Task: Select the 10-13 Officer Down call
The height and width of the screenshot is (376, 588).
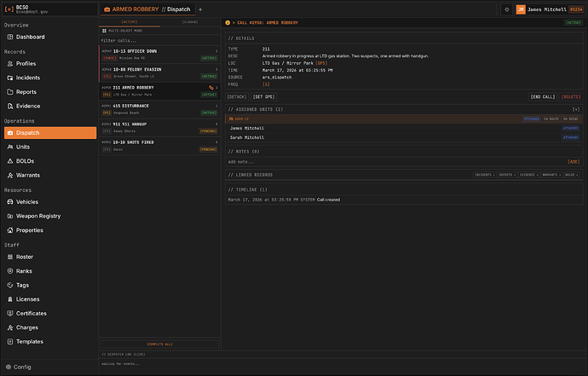Action: coord(159,55)
